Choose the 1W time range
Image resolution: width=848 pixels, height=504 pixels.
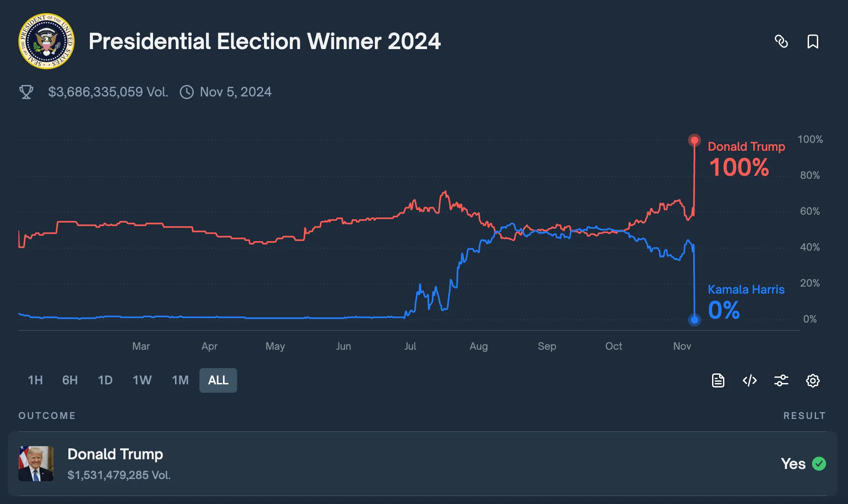point(142,380)
